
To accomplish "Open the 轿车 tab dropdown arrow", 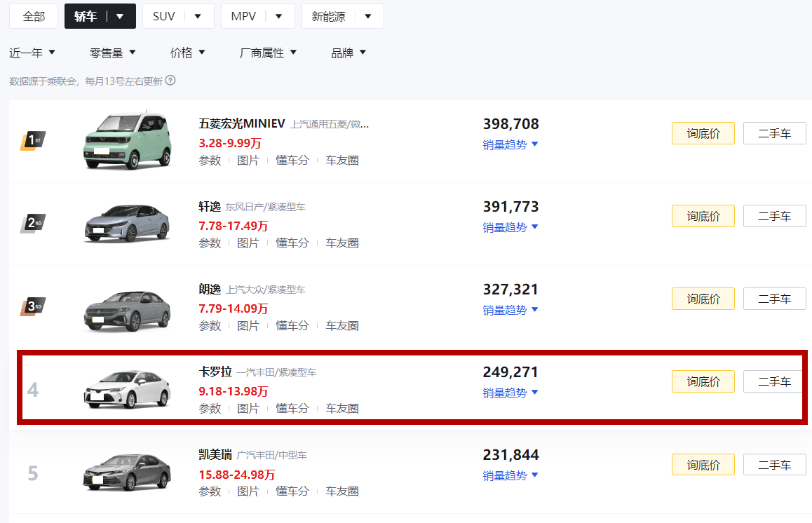I will (x=120, y=17).
